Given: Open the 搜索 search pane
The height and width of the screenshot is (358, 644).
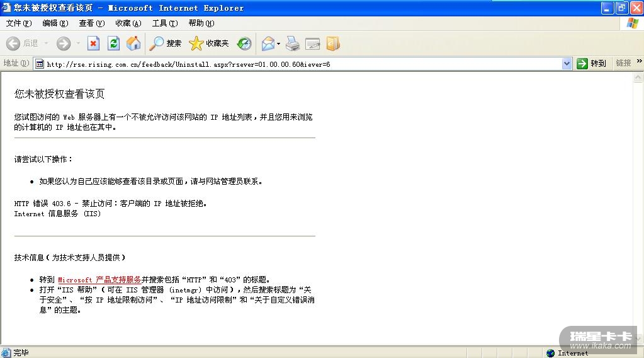Looking at the screenshot, I should pyautogui.click(x=165, y=43).
